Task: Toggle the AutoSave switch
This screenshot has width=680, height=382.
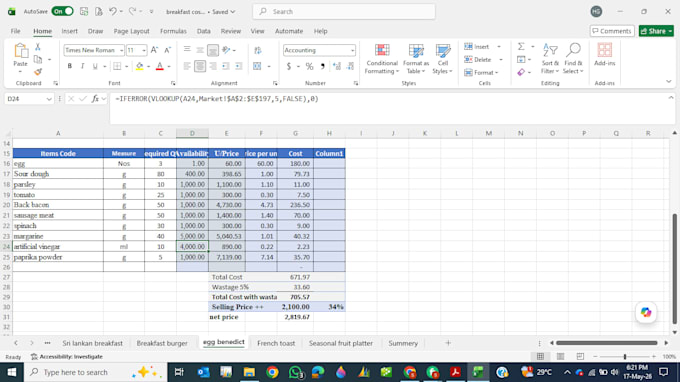Action: [62, 12]
